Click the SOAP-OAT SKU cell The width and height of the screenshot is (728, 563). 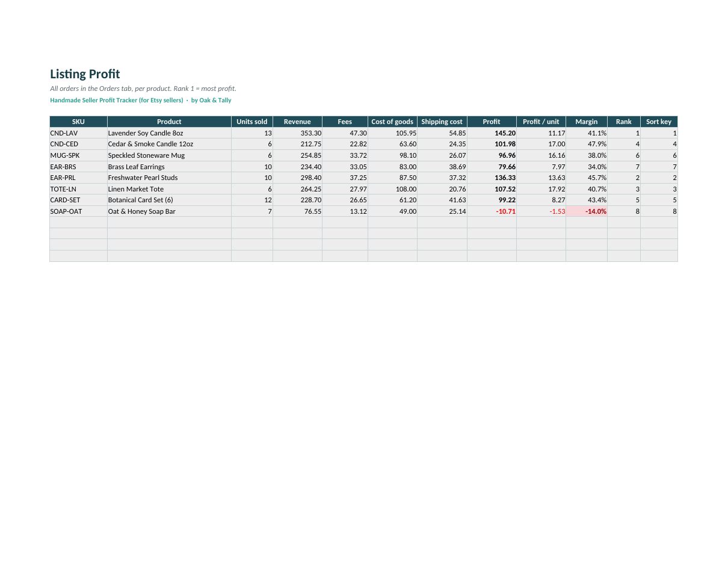click(x=78, y=211)
